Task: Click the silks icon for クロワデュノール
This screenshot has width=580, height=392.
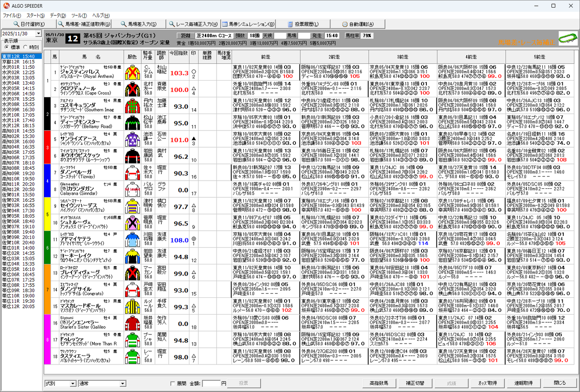Action: [132, 89]
